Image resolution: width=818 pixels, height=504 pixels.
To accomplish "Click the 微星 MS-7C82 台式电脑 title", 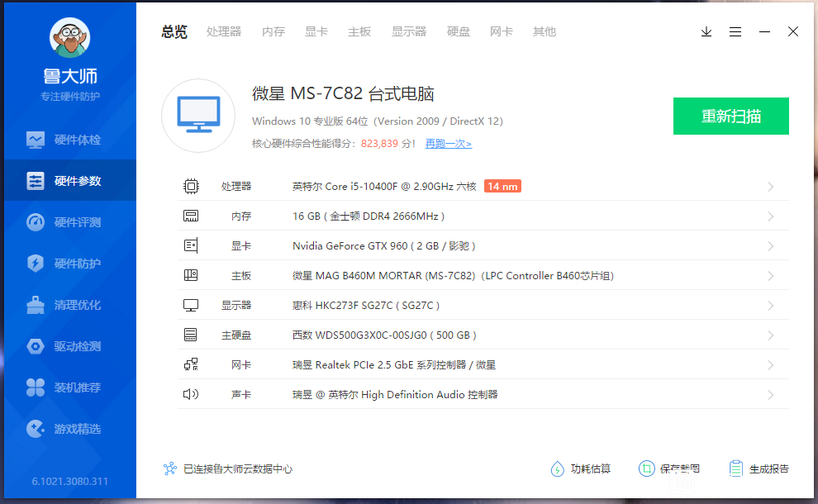I will 343,93.
